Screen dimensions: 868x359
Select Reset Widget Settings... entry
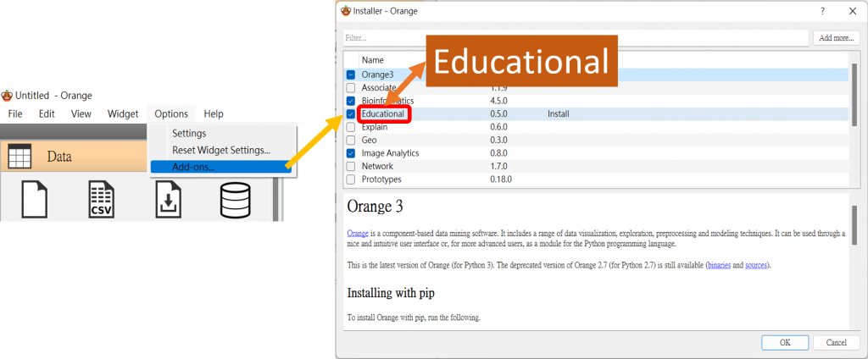click(221, 150)
